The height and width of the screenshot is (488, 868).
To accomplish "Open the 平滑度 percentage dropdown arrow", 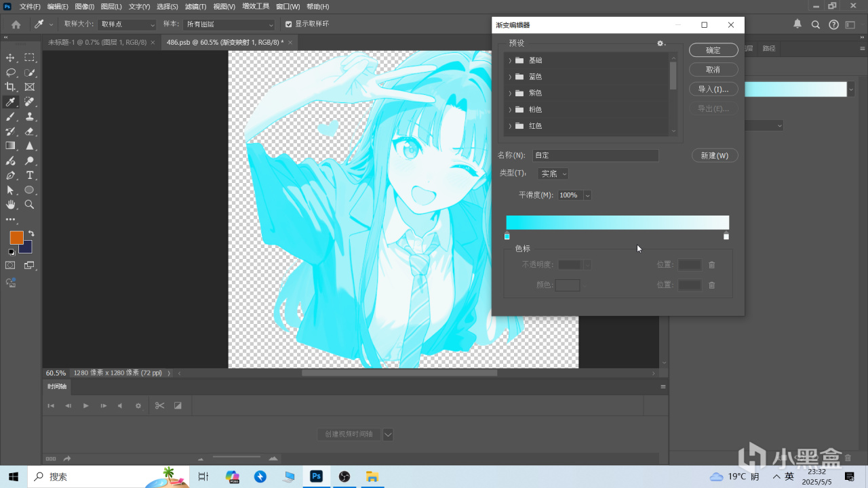I will pos(587,195).
